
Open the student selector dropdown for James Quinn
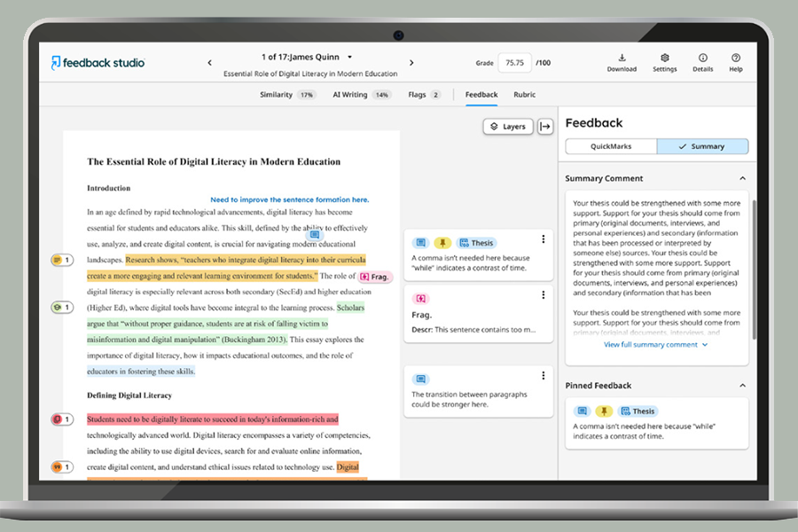pos(349,57)
